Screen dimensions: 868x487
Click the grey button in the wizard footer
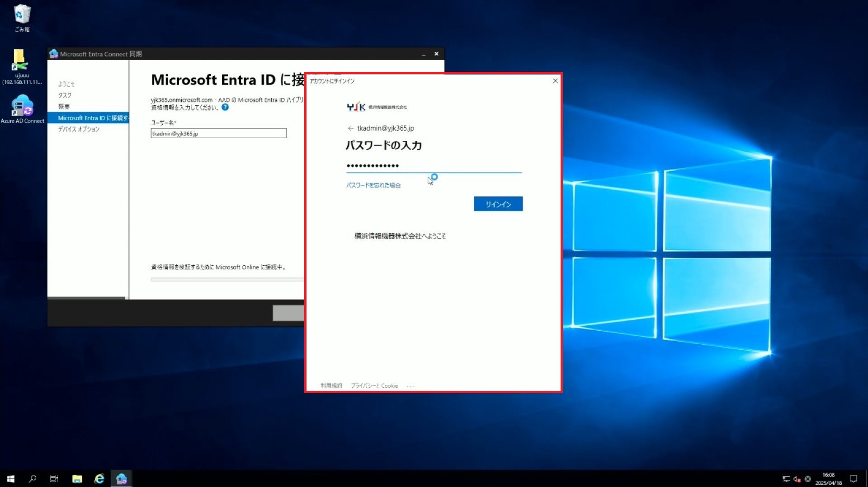tap(288, 313)
